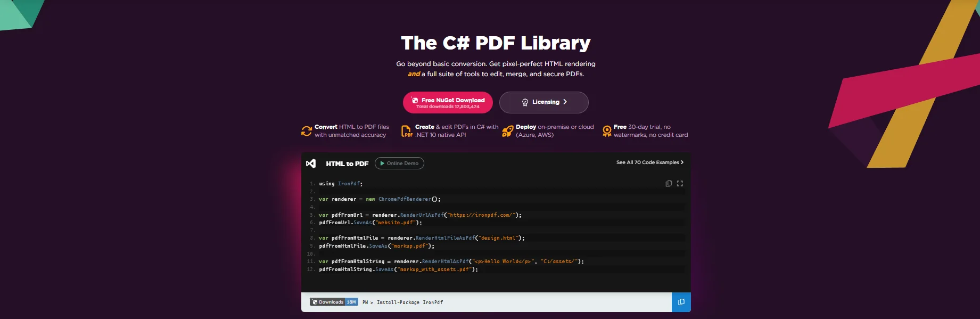Viewport: 980px width, 319px height.
Task: Click the Free NuGet Download button
Action: coord(448,102)
